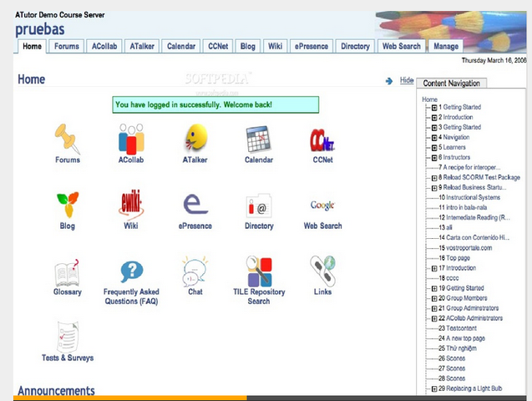
Task: Switch to the Blog tab
Action: point(248,47)
